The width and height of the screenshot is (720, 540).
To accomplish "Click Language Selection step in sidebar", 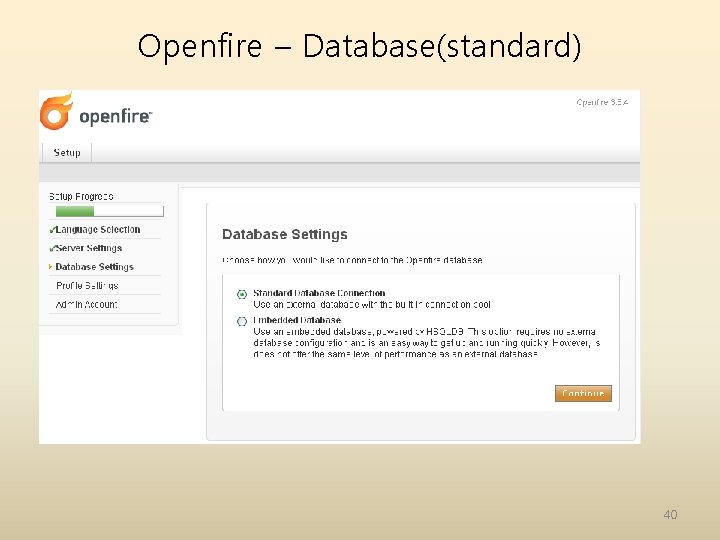I will tap(98, 230).
